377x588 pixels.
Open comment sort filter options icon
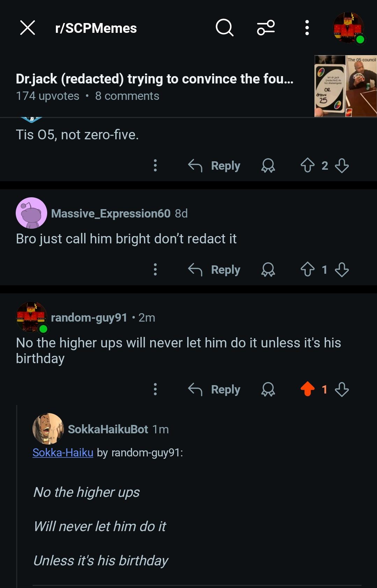click(x=266, y=28)
